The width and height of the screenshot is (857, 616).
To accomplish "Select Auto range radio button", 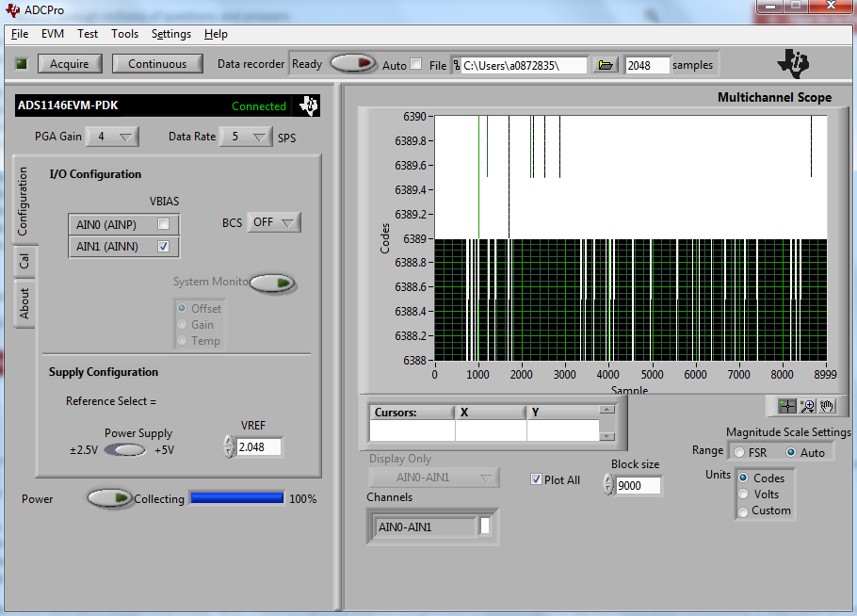I will (791, 452).
